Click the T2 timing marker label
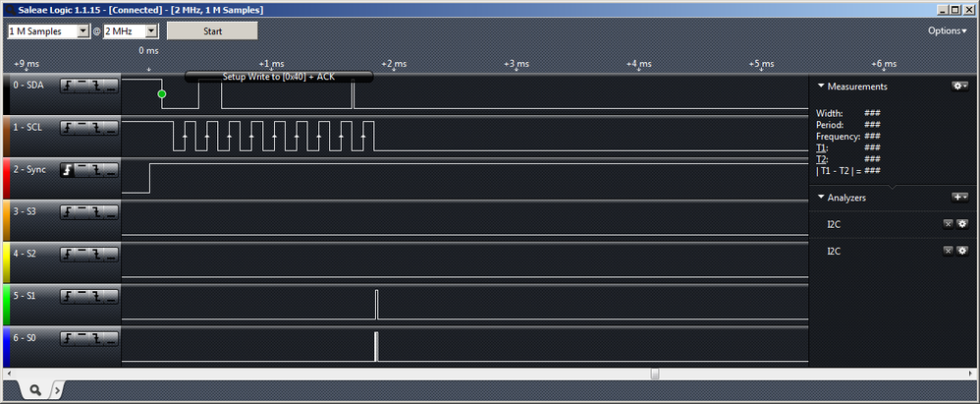980x404 pixels. click(x=822, y=159)
